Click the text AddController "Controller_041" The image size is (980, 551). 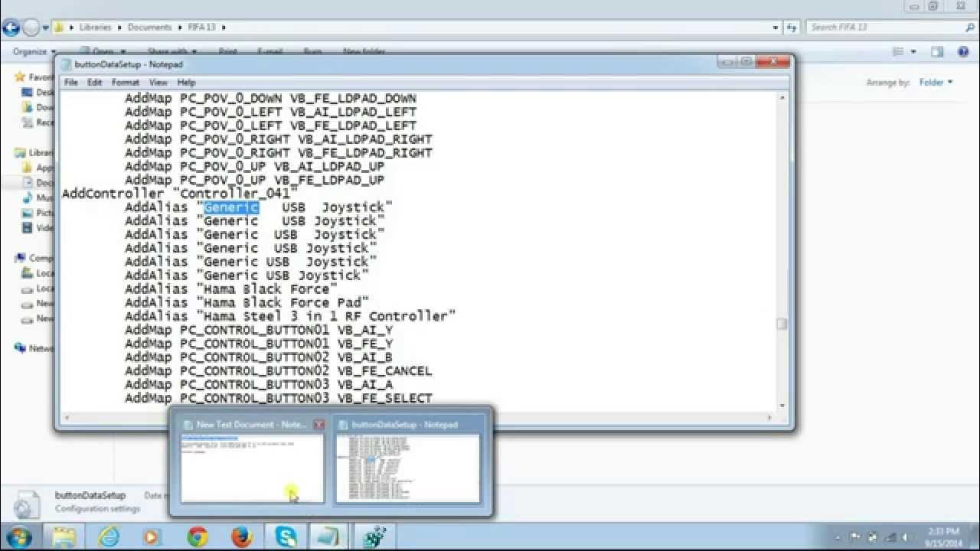click(x=181, y=194)
